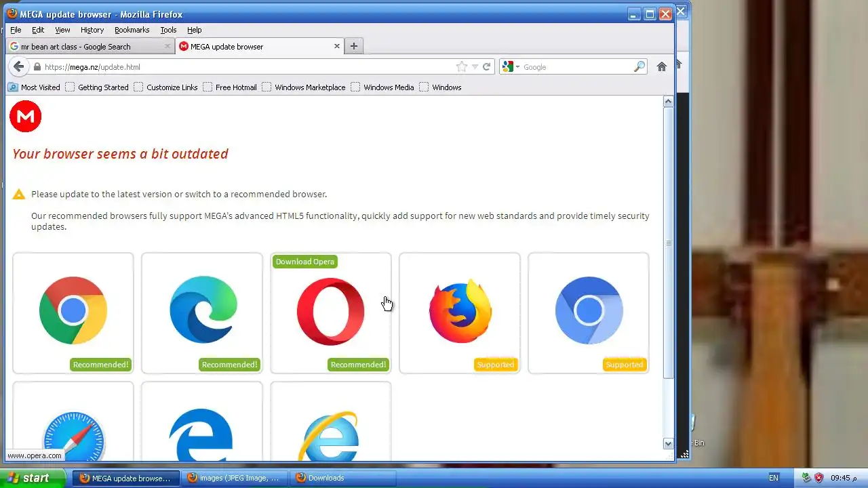Click the address bar URL field
Screen dimensions: 868x488
coord(248,66)
